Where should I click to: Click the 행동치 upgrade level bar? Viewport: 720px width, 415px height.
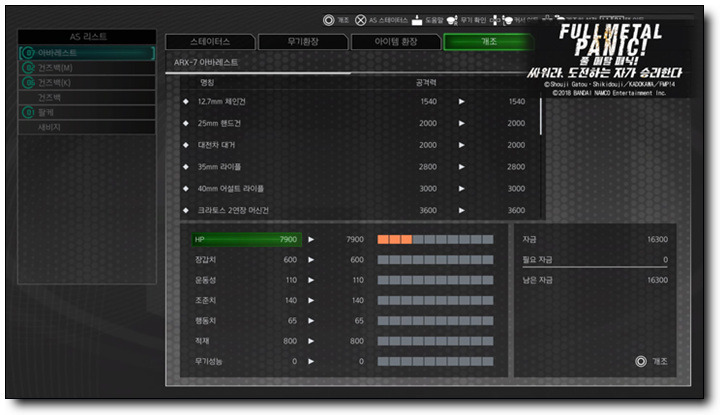pyautogui.click(x=435, y=321)
